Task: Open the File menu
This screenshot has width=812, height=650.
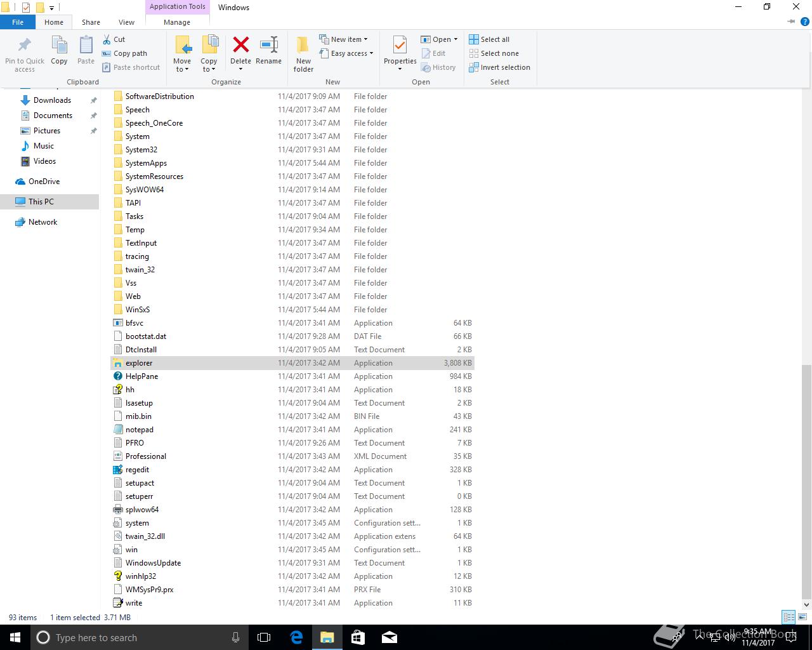Action: 18,22
